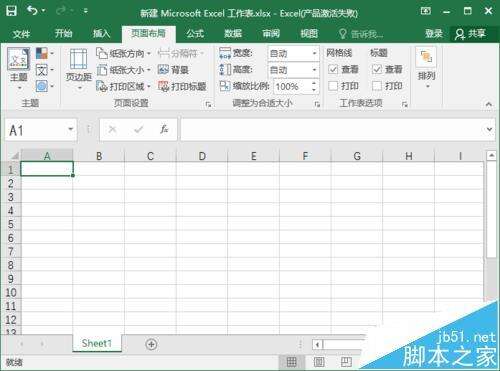Image resolution: width=500 pixels, height=371 pixels.
Task: Click the Scale 100% input box
Action: coord(292,87)
